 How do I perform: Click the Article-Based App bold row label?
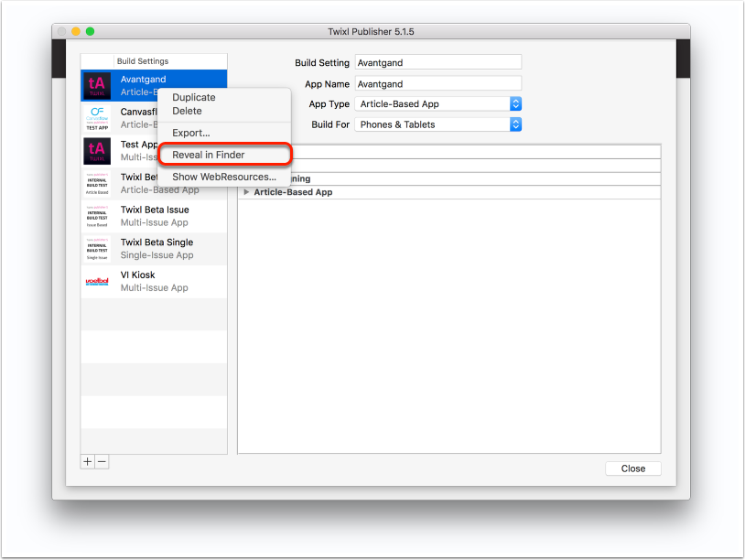293,192
